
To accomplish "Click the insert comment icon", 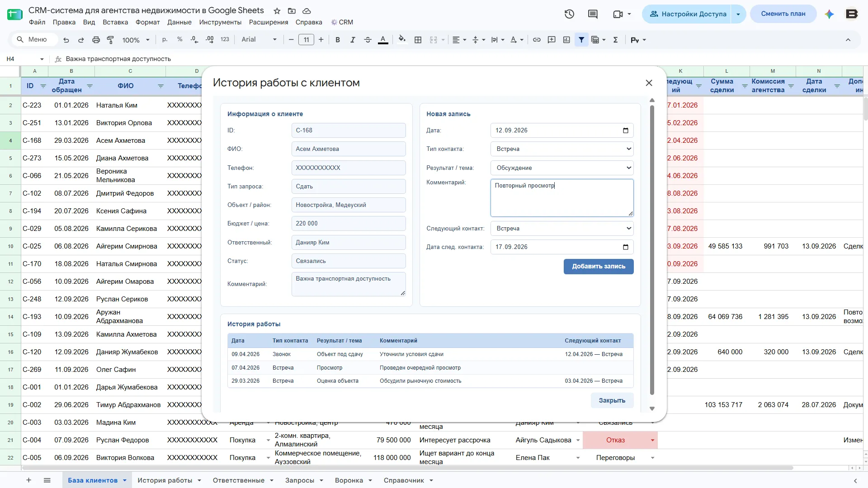I will tap(552, 40).
